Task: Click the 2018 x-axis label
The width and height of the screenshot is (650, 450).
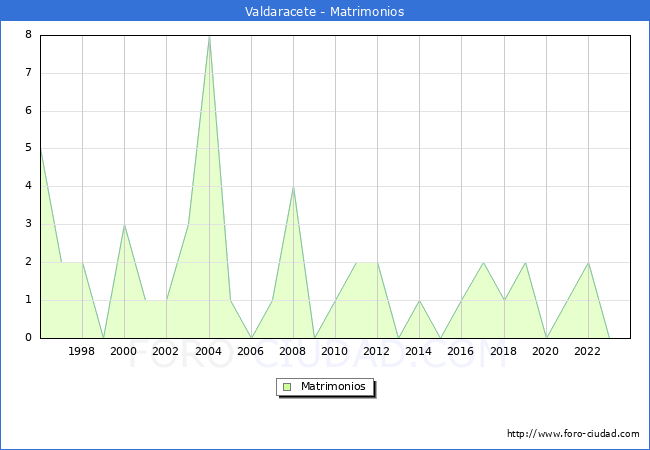Action: pos(503,351)
